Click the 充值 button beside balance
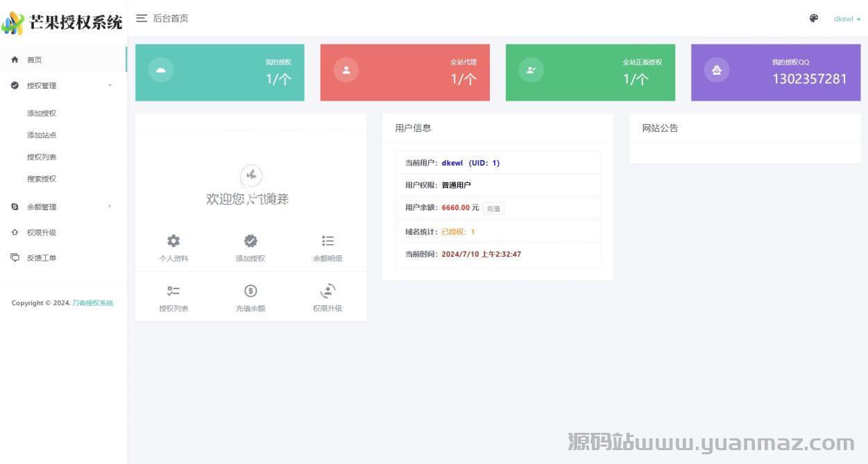The height and width of the screenshot is (464, 868). click(493, 208)
